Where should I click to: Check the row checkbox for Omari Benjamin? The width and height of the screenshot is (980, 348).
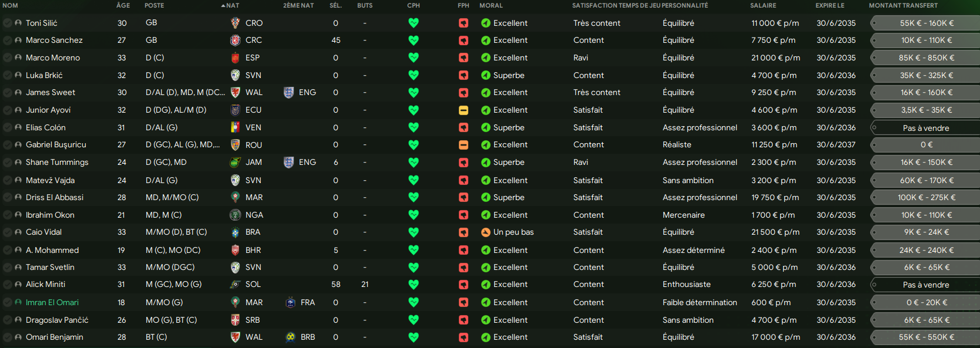click(x=7, y=337)
